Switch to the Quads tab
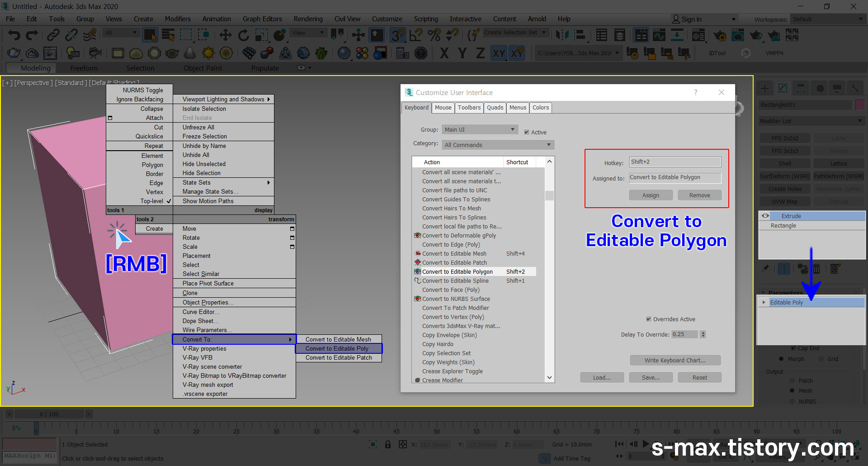The height and width of the screenshot is (466, 868). pyautogui.click(x=495, y=108)
